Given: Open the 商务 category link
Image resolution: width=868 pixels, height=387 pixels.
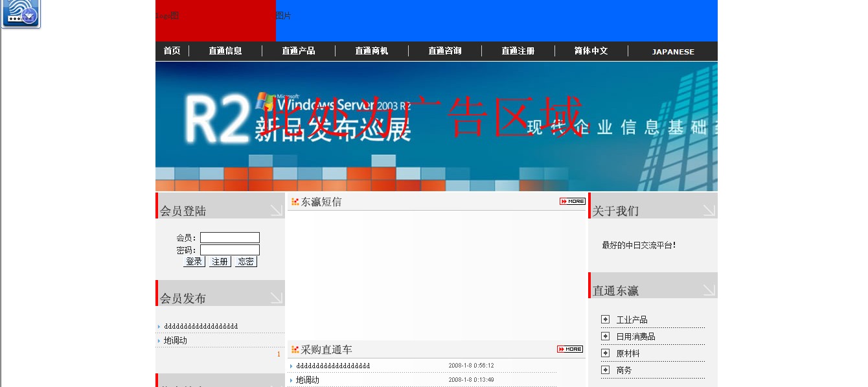Looking at the screenshot, I should [624, 370].
